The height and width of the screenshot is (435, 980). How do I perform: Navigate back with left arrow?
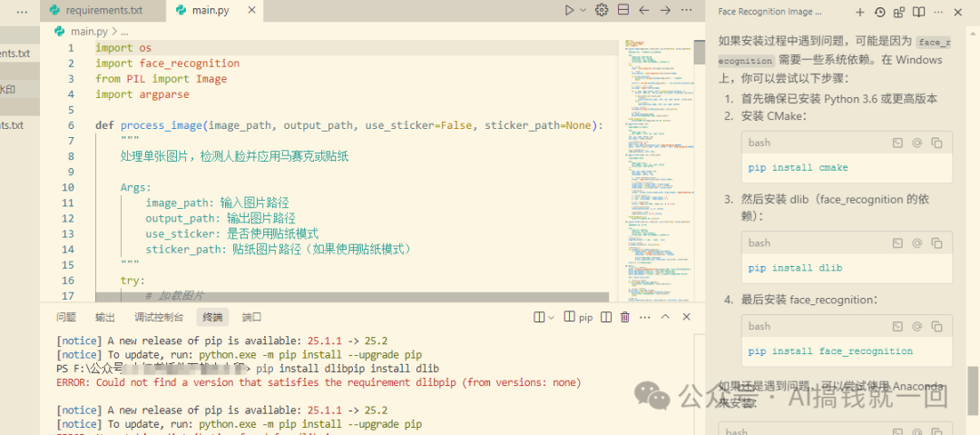(x=643, y=10)
